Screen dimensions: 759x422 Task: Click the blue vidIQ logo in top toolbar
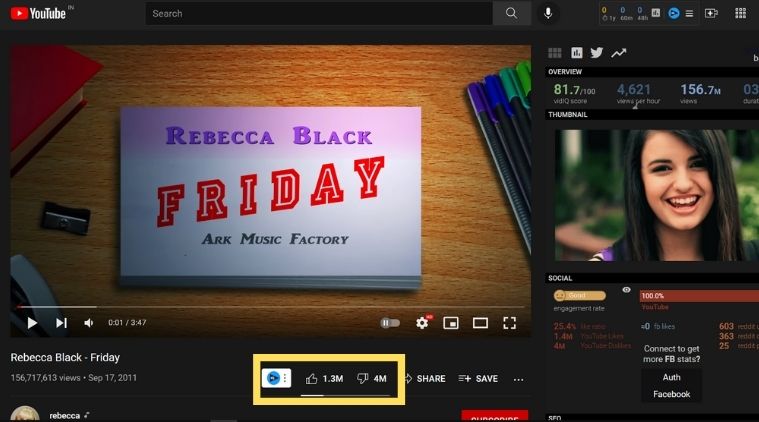(673, 14)
